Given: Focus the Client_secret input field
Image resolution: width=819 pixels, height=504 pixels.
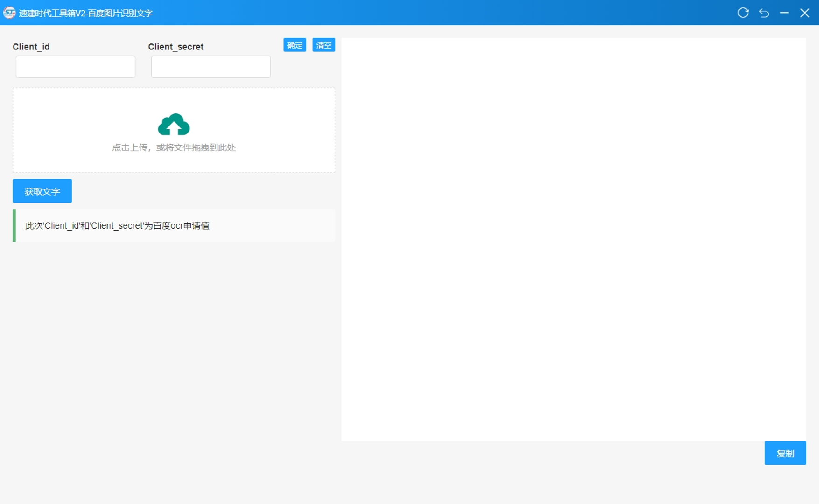Looking at the screenshot, I should [211, 67].
